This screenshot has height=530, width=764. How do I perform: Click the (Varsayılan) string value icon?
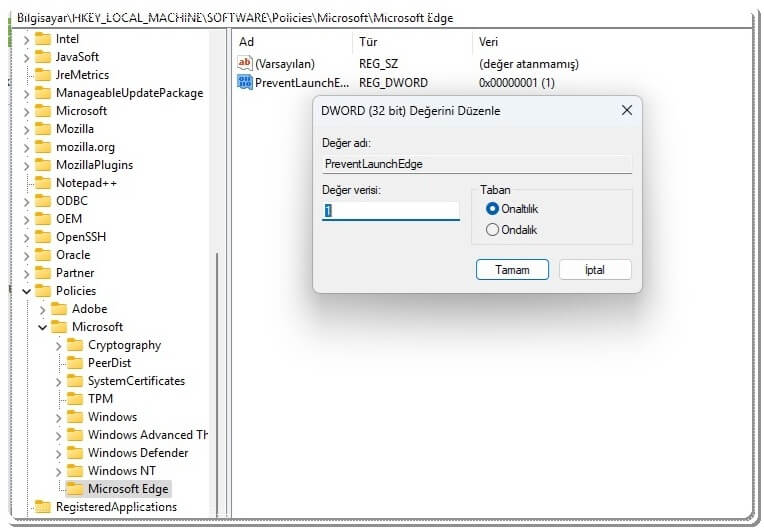[245, 63]
